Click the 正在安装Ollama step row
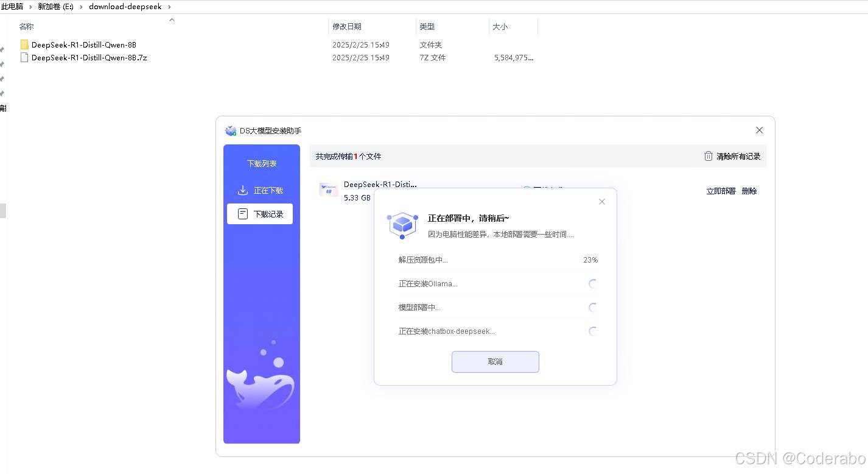Viewport: 868px width, 474px height. [x=498, y=284]
